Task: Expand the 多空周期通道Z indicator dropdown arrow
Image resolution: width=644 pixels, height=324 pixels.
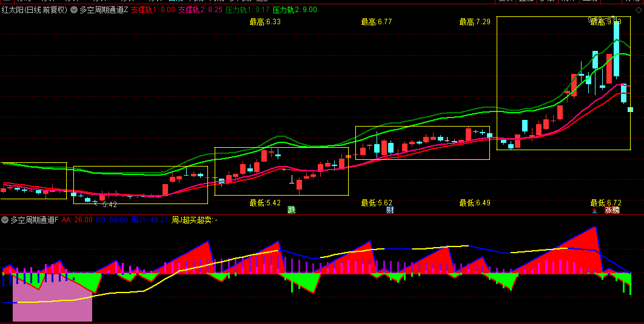Action: click(74, 10)
